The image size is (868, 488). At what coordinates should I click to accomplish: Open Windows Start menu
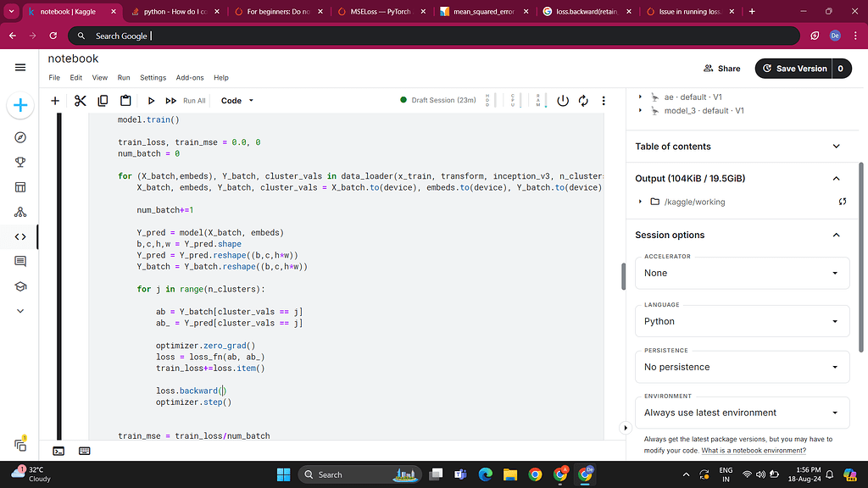pos(283,474)
